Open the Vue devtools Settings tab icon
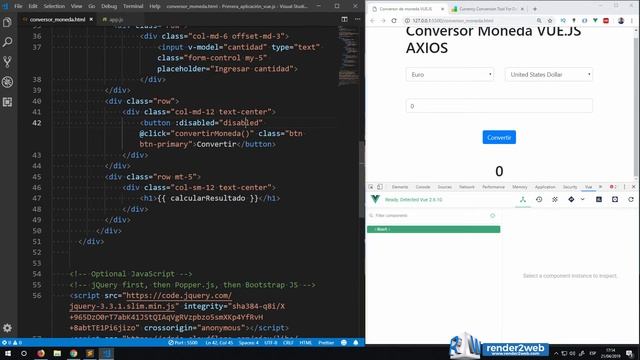Image resolution: width=640 pixels, height=360 pixels. tap(615, 199)
